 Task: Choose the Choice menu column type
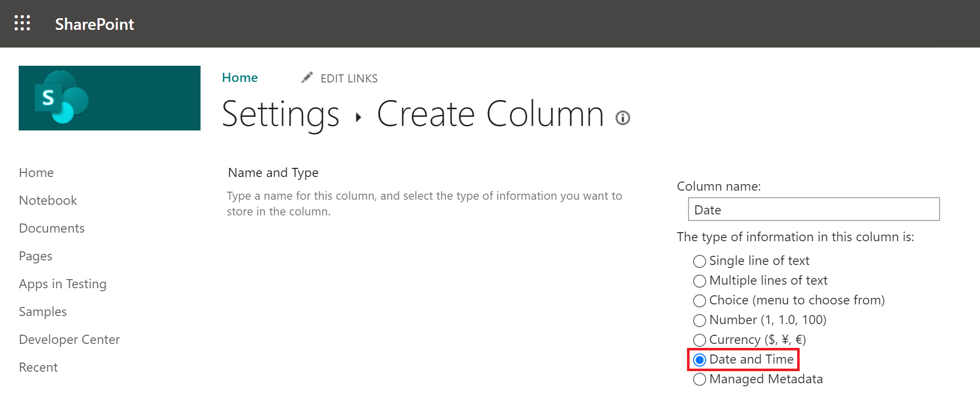coord(700,301)
